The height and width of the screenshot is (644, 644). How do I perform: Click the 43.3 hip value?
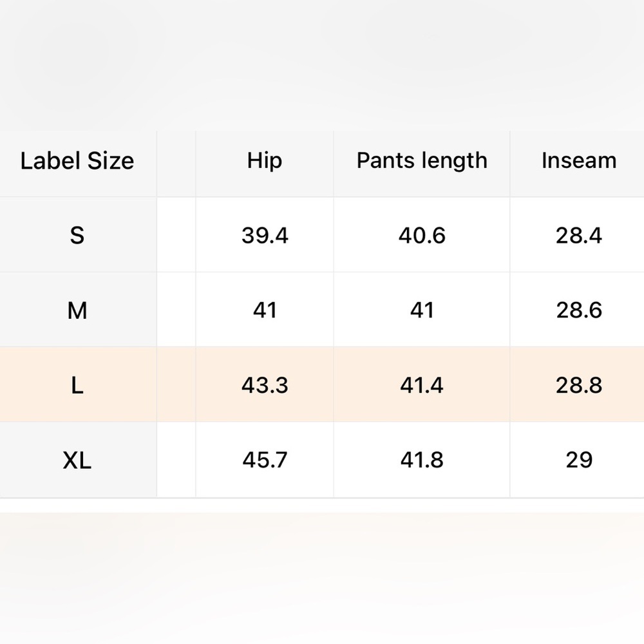point(265,385)
